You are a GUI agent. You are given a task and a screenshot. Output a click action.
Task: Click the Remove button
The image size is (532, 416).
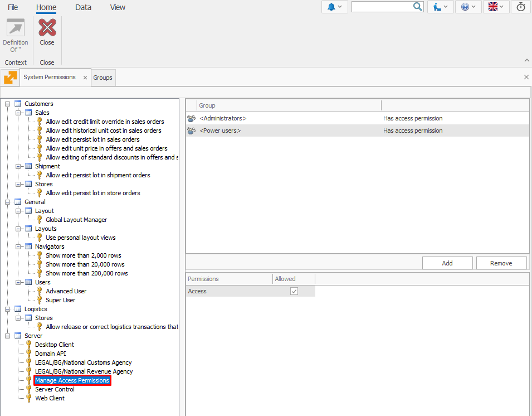coord(501,263)
